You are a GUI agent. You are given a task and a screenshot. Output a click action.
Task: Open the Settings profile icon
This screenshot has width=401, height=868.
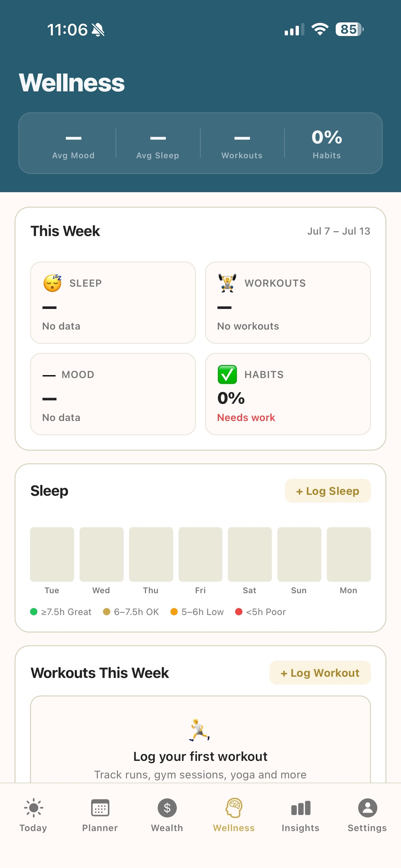click(x=367, y=808)
